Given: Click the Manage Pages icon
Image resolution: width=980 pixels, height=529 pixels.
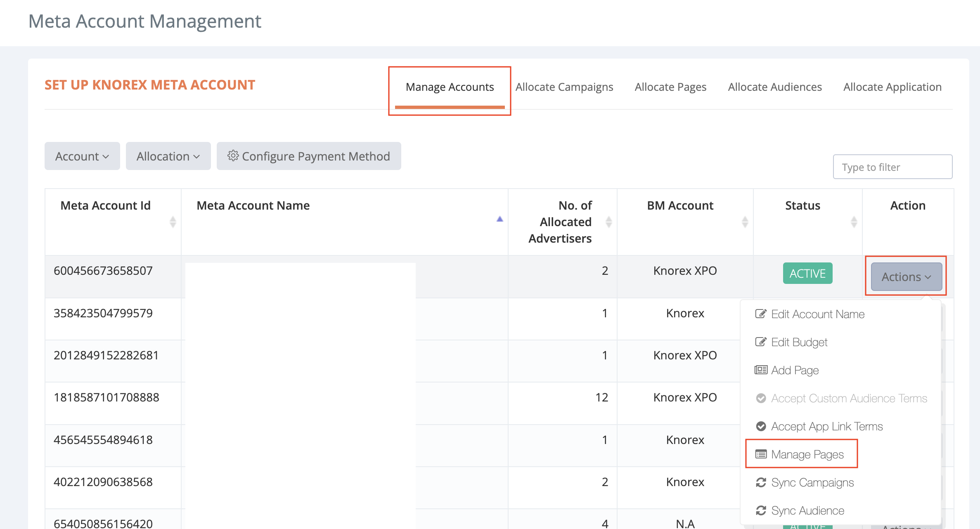Looking at the screenshot, I should point(760,454).
